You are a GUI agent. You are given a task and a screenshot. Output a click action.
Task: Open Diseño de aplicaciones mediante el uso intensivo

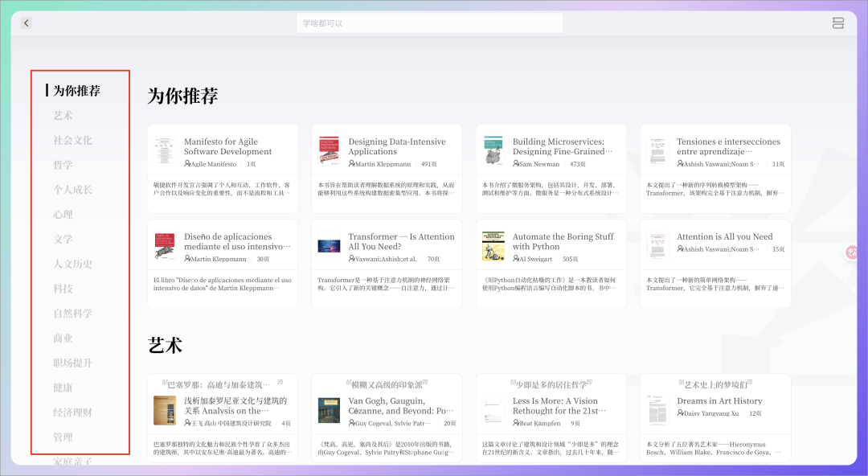coord(223,263)
